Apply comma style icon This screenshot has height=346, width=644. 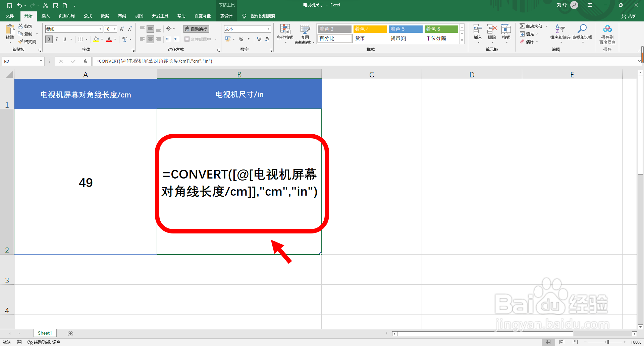(249, 39)
